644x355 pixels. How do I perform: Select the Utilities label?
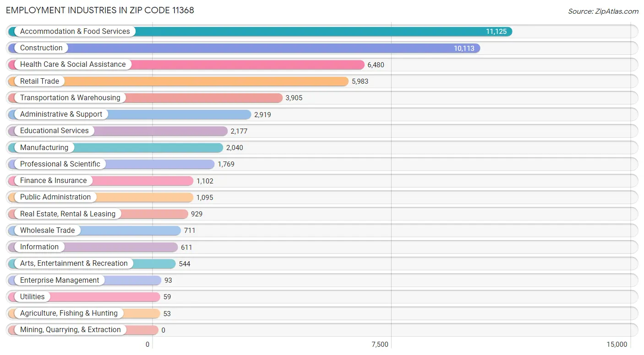[33, 296]
